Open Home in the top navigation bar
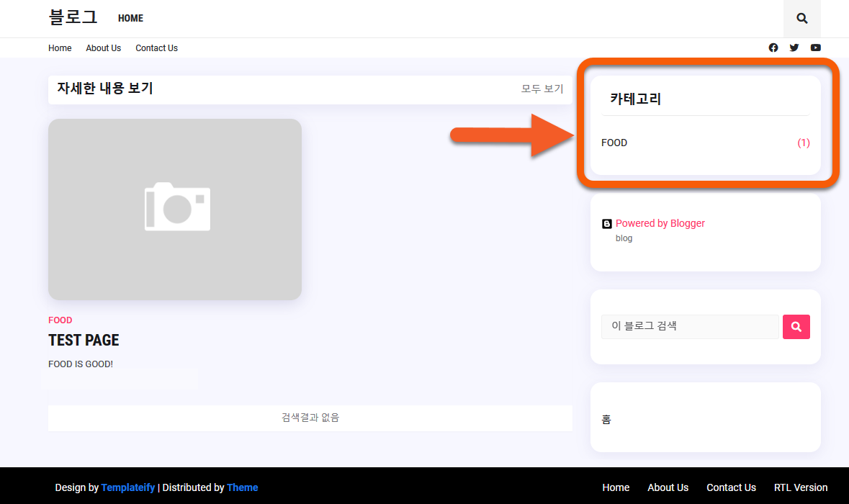 [60, 48]
